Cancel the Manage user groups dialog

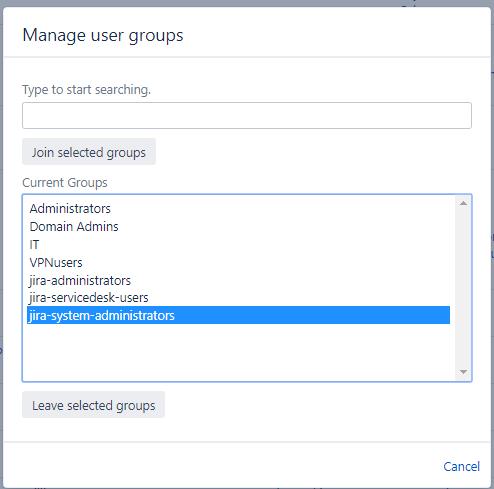click(x=461, y=466)
